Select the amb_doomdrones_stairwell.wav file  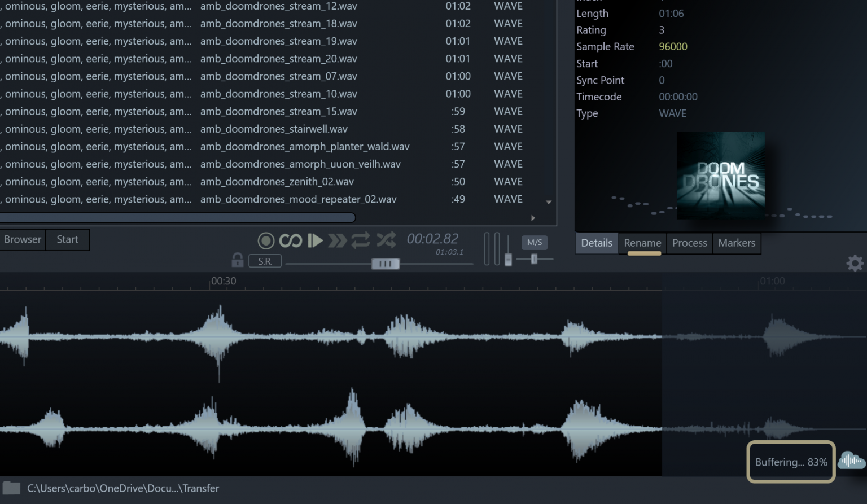274,129
